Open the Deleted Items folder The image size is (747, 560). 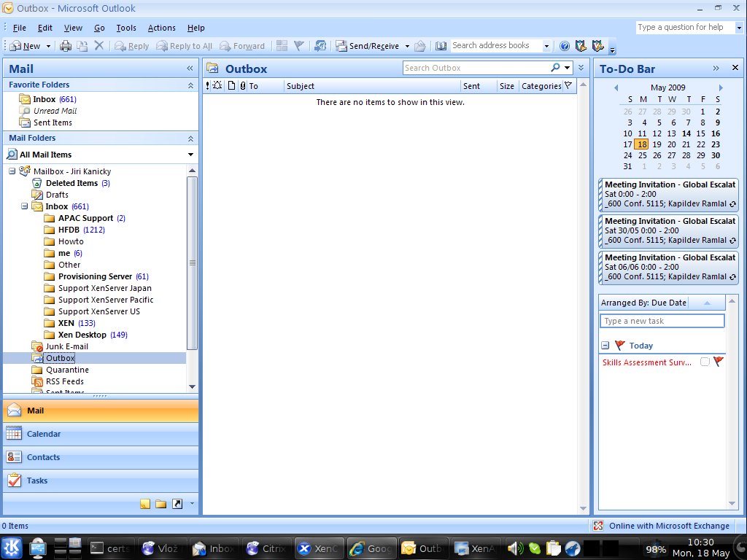click(71, 183)
